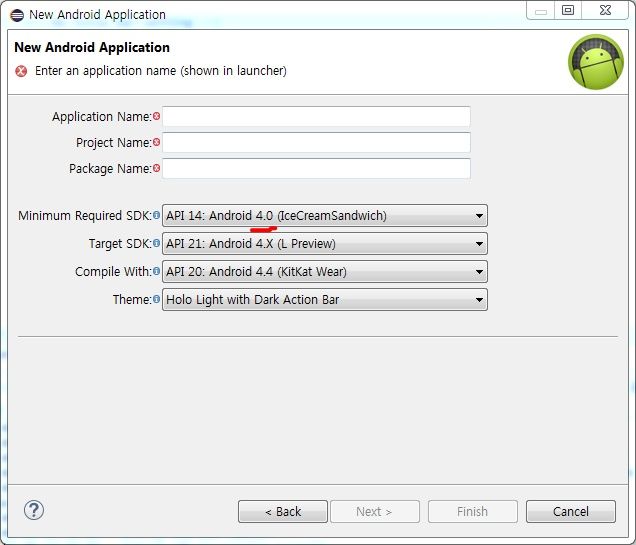Click the Android robot logo in header
Viewport: 636px width, 545px height.
[596, 62]
